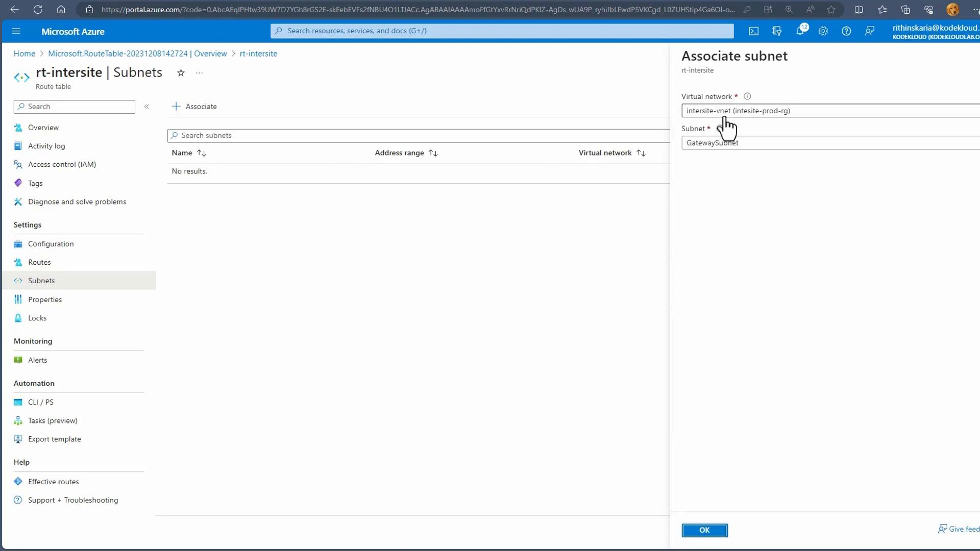This screenshot has height=551, width=980.
Task: Focus the sidebar Search box
Action: 75,107
